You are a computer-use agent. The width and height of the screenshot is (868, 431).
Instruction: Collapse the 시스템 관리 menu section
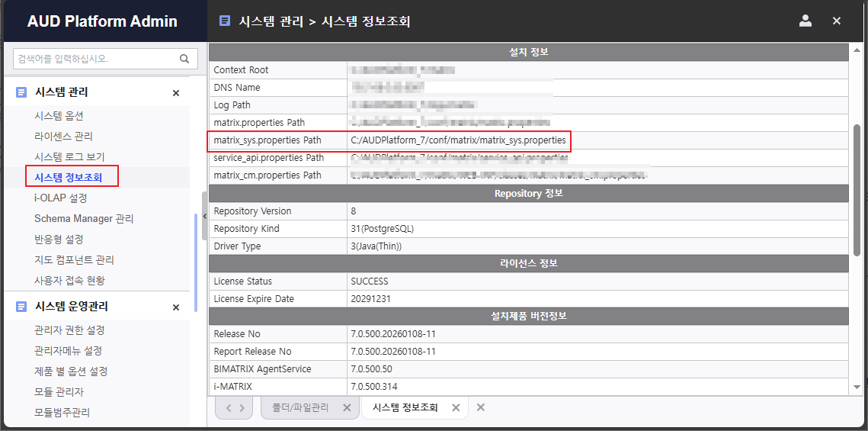(x=176, y=93)
